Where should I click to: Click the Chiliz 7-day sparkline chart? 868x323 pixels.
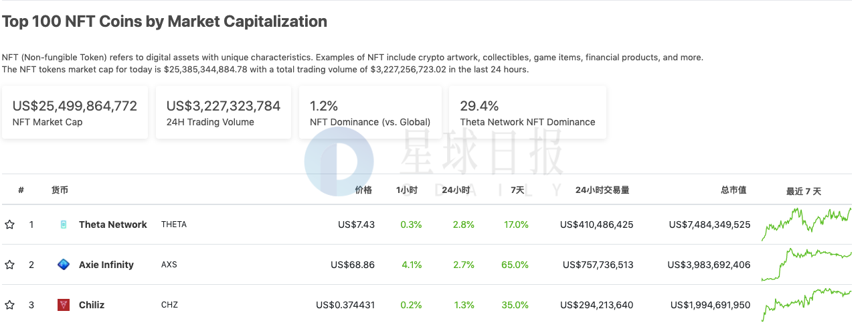806,304
